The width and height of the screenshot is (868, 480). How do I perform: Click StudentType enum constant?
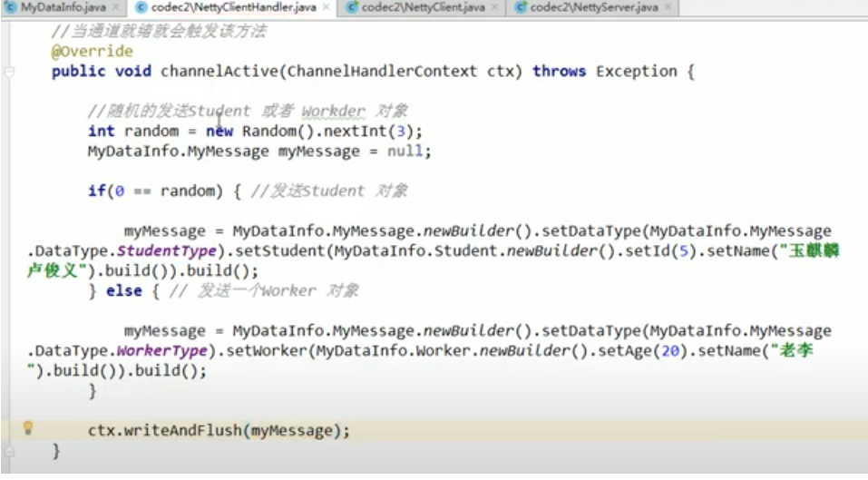coord(166,250)
